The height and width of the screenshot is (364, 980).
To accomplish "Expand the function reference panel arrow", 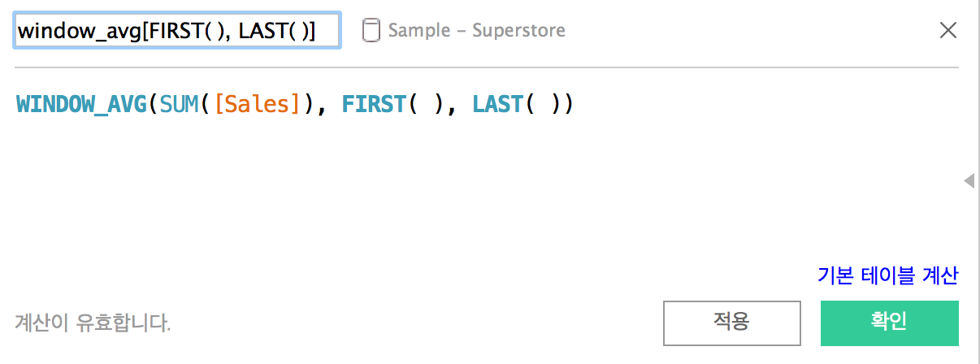I will coord(968,180).
